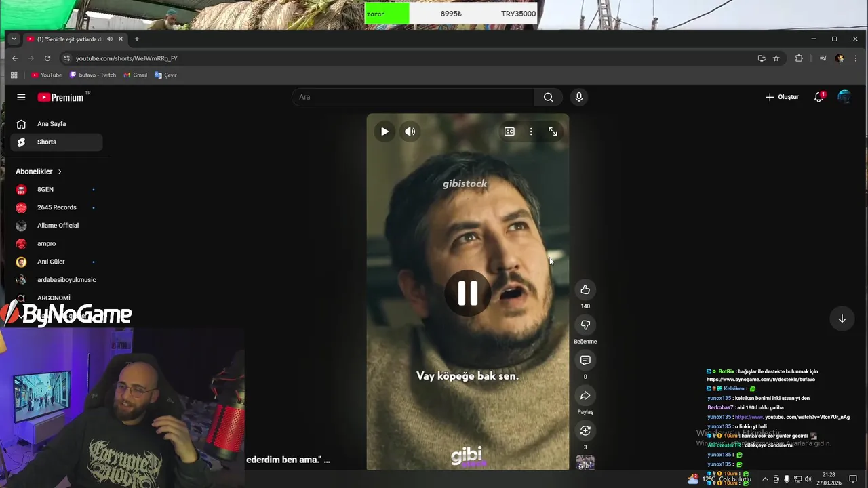This screenshot has height=488, width=868.
Task: Click the taskbar microphone tray icon
Action: 787,479
